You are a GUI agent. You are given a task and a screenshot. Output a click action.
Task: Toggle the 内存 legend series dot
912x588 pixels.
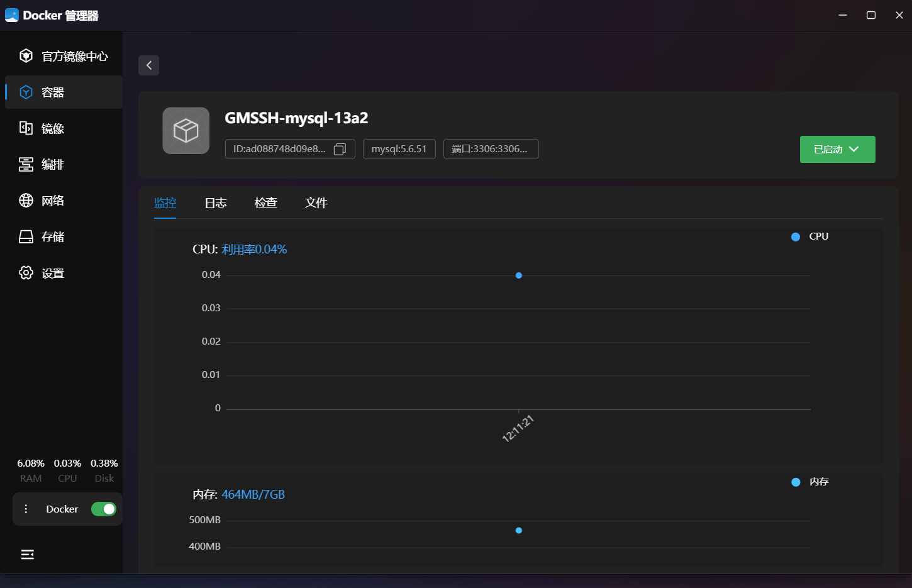[x=796, y=482]
